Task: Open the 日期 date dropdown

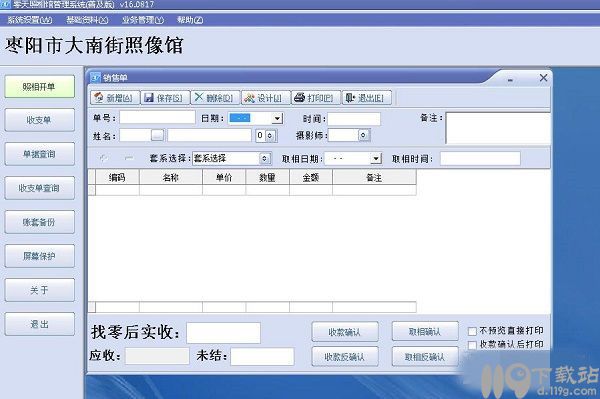Action: (277, 118)
